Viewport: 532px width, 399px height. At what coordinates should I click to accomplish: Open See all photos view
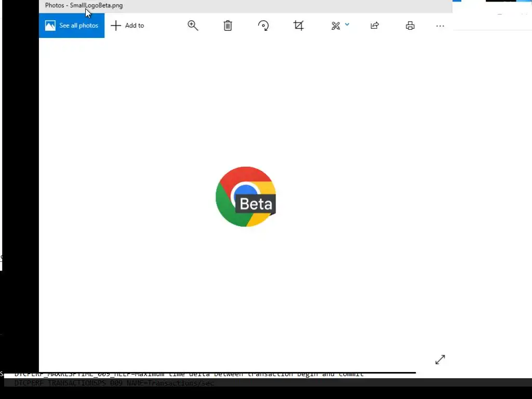point(72,25)
